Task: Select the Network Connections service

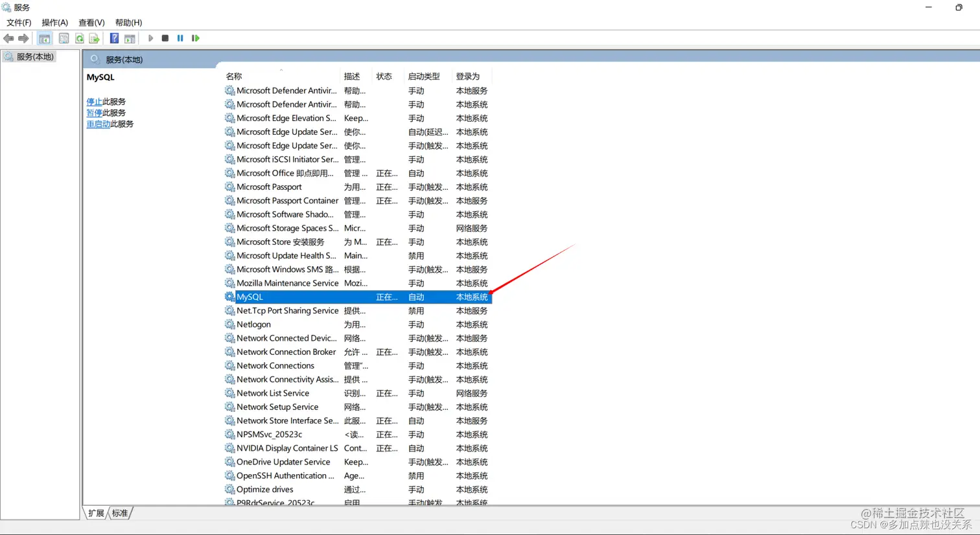Action: click(358, 366)
